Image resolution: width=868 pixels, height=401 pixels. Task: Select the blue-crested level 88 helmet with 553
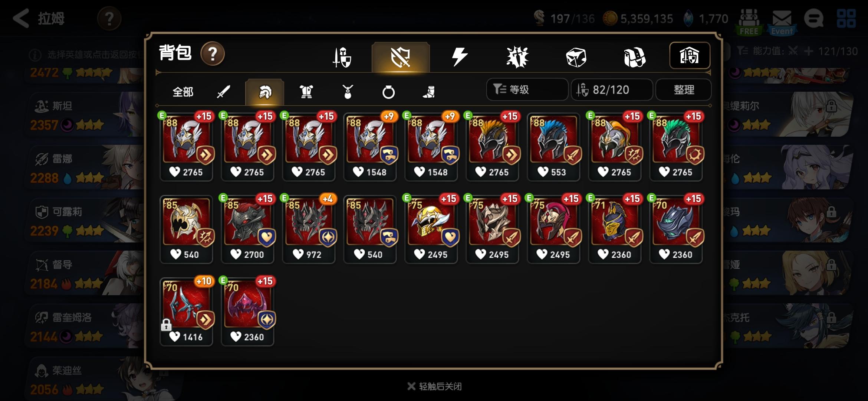(553, 147)
